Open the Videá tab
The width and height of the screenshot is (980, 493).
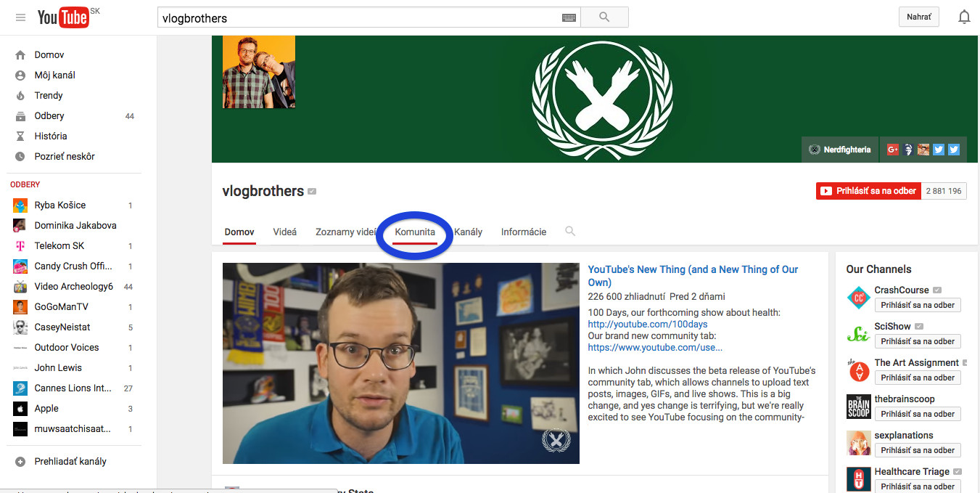285,232
